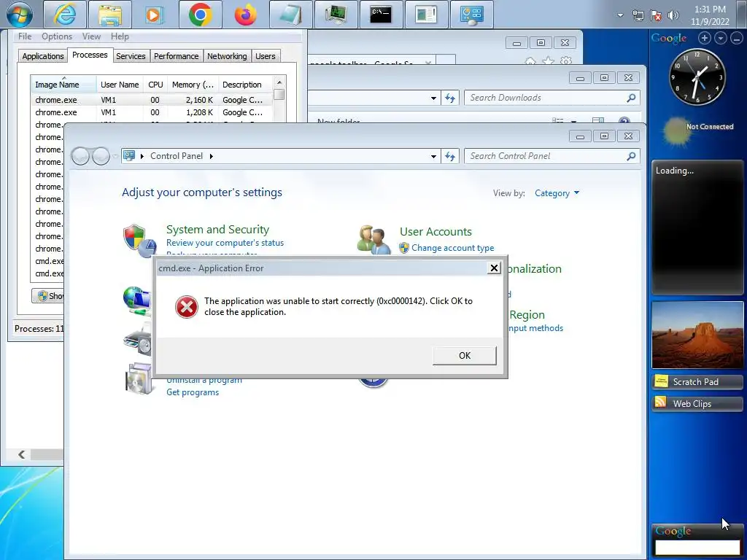
Task: Open Task Manager File menu
Action: [25, 36]
